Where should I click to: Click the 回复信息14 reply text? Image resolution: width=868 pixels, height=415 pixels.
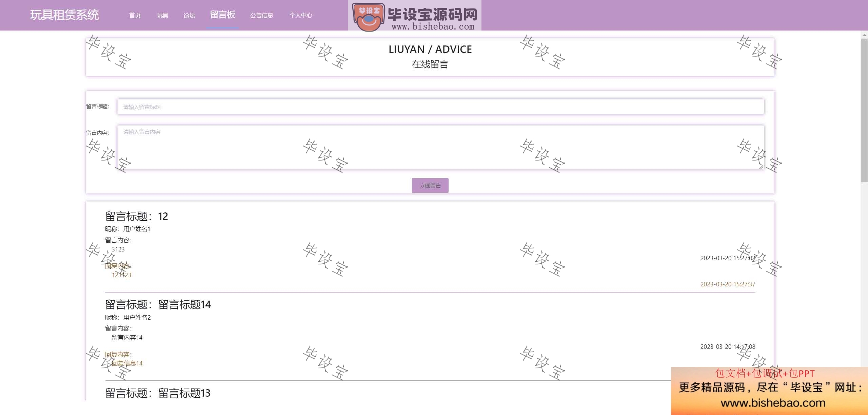127,363
